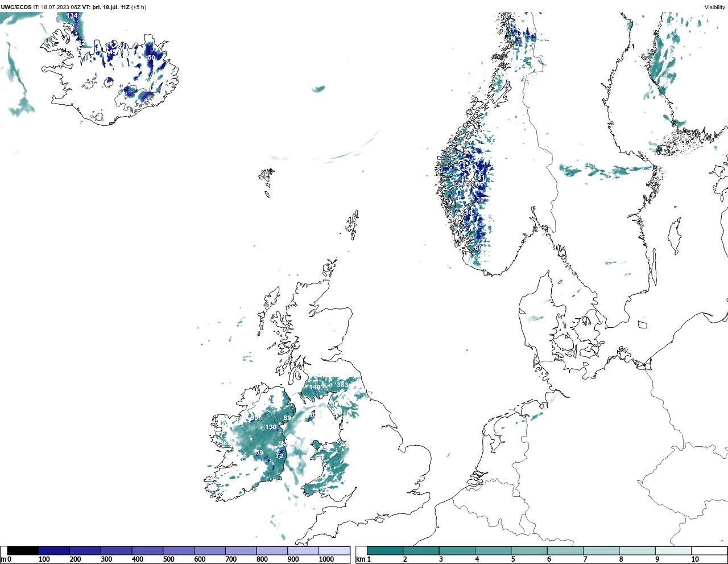Click the '50' value over northeast Iceland

[x=151, y=57]
